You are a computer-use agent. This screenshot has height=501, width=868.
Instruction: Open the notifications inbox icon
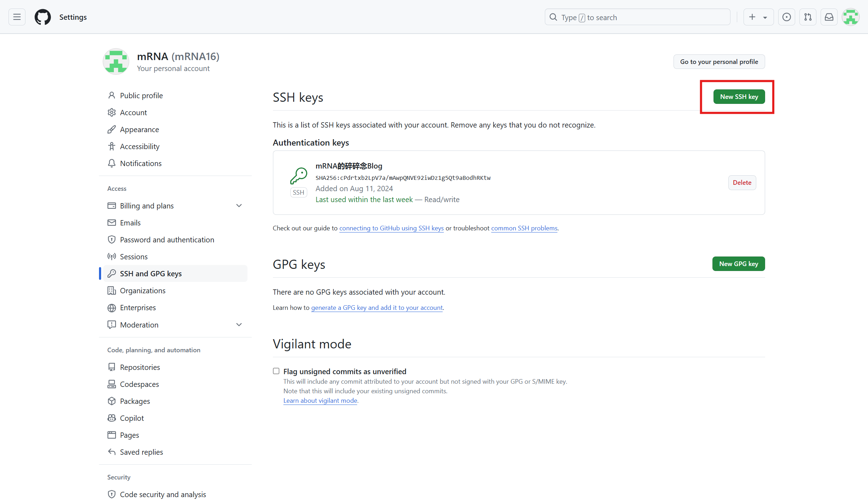pos(829,17)
